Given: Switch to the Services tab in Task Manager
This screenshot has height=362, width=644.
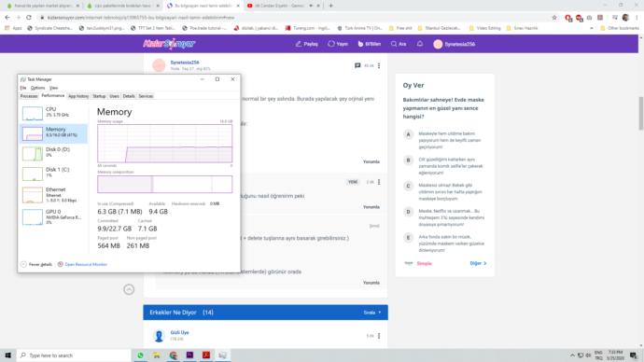Looking at the screenshot, I should pos(146,96).
